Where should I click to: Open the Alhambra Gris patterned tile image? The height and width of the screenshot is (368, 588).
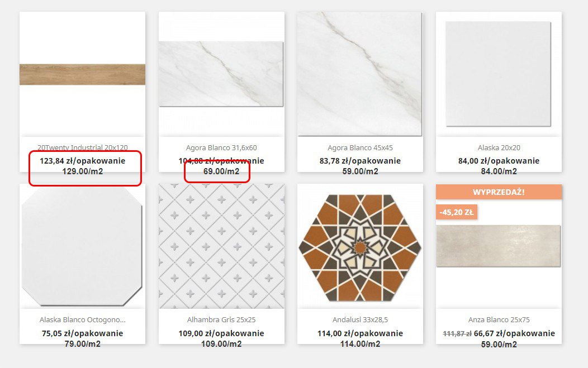click(x=221, y=246)
